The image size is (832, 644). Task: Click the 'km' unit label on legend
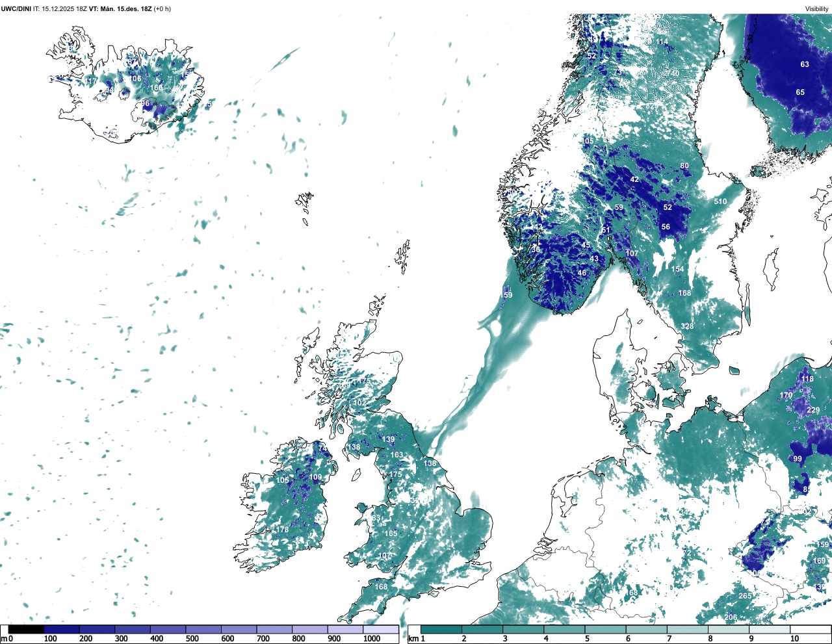point(413,639)
